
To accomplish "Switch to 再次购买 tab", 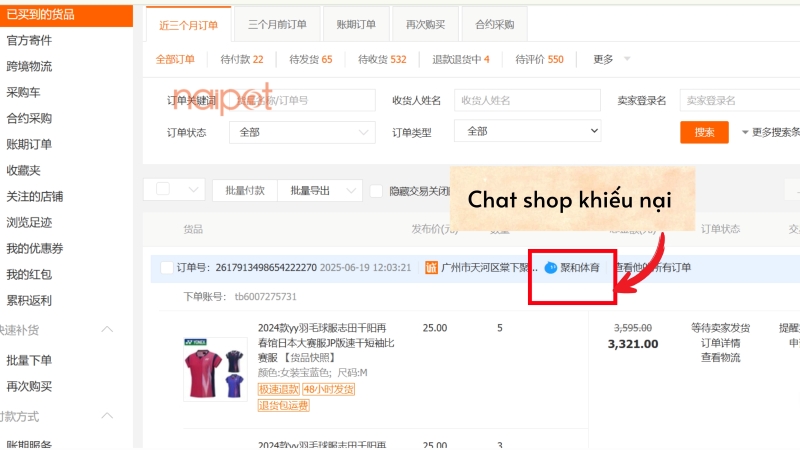I will pyautogui.click(x=425, y=24).
